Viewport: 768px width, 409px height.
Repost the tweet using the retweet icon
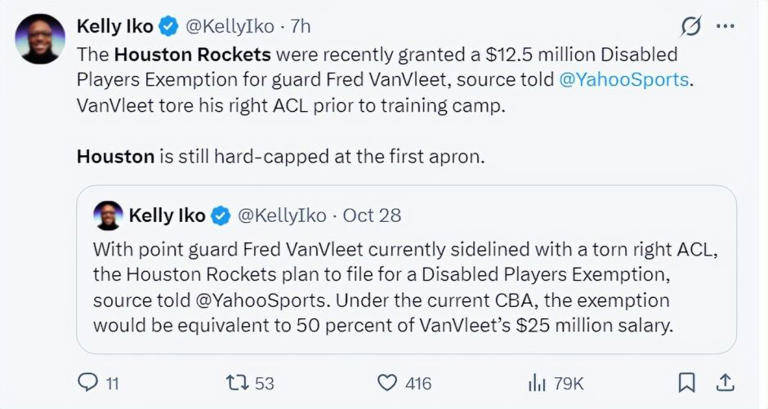coord(237,382)
